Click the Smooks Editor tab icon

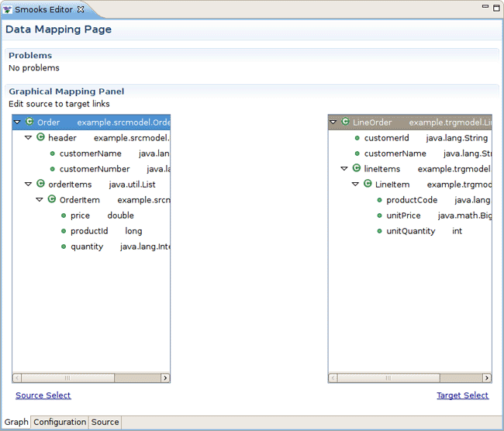tap(8, 10)
